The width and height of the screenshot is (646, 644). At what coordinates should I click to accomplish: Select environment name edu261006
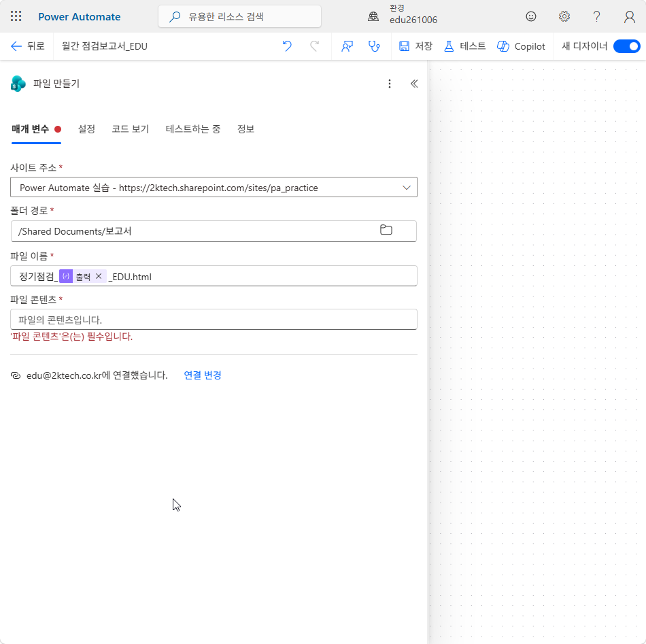coord(413,20)
